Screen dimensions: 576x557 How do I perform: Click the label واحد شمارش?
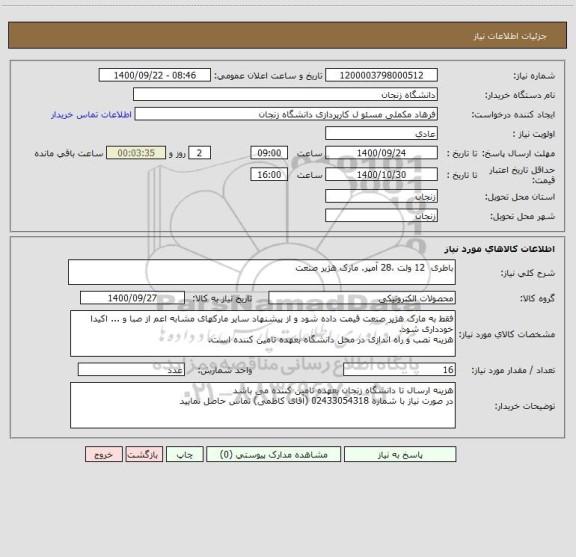(225, 371)
